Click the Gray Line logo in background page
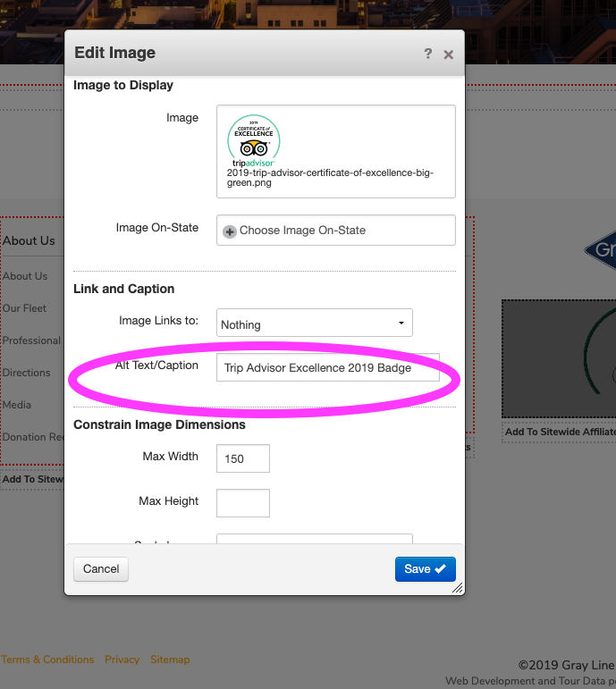Screen dimensions: 616x689 pyautogui.click(x=600, y=250)
